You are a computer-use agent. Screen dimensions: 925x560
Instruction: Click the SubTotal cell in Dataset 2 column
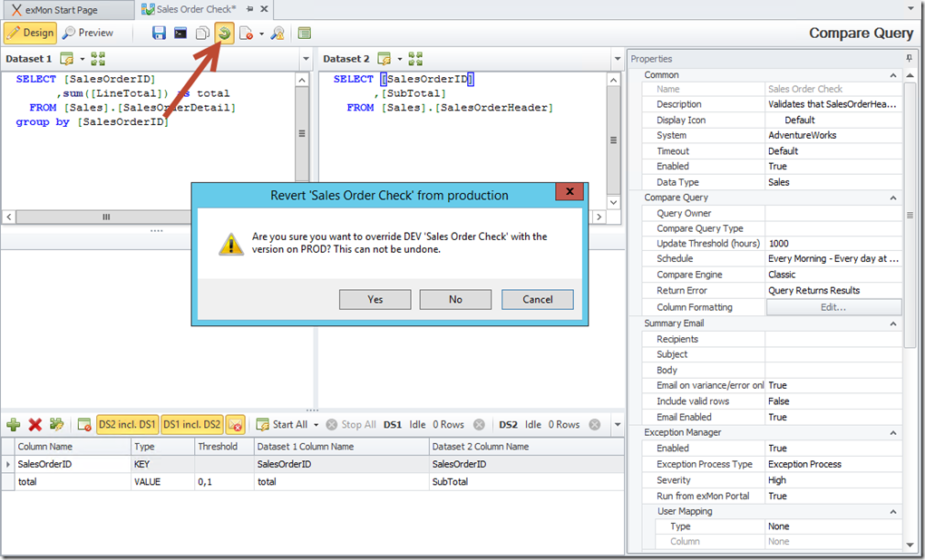pos(526,481)
